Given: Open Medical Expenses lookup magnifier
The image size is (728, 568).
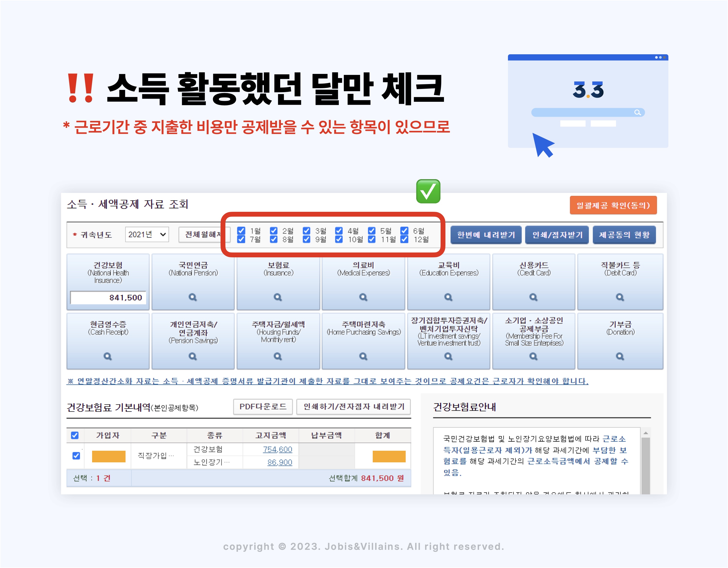Looking at the screenshot, I should click(x=363, y=297).
